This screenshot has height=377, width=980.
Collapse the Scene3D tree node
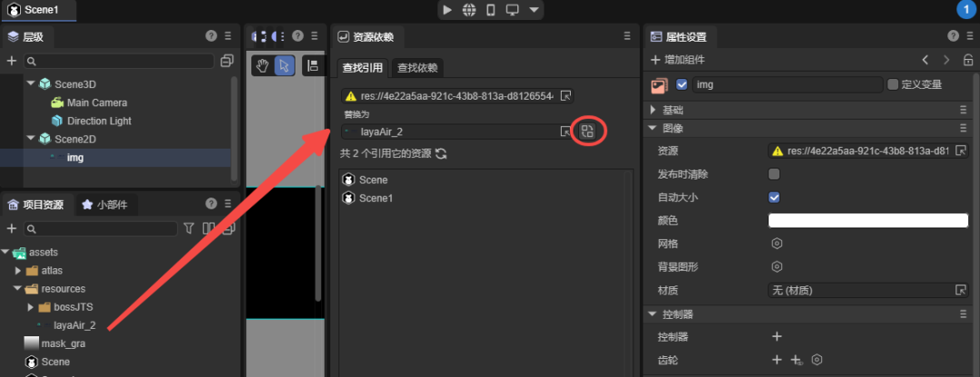point(30,84)
